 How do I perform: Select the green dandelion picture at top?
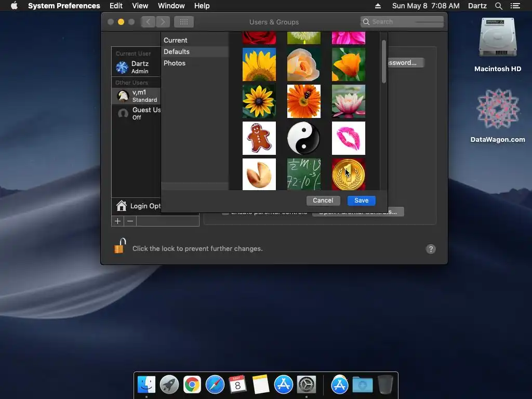[303, 38]
